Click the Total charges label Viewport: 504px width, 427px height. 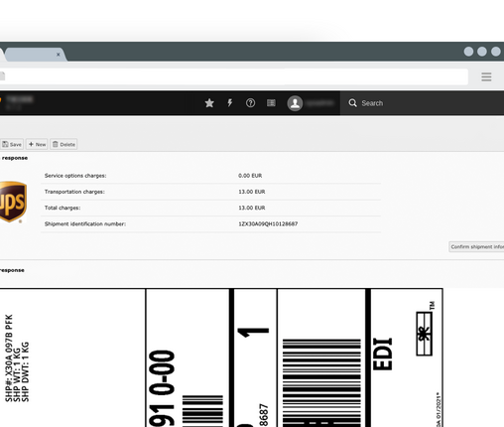coord(63,208)
